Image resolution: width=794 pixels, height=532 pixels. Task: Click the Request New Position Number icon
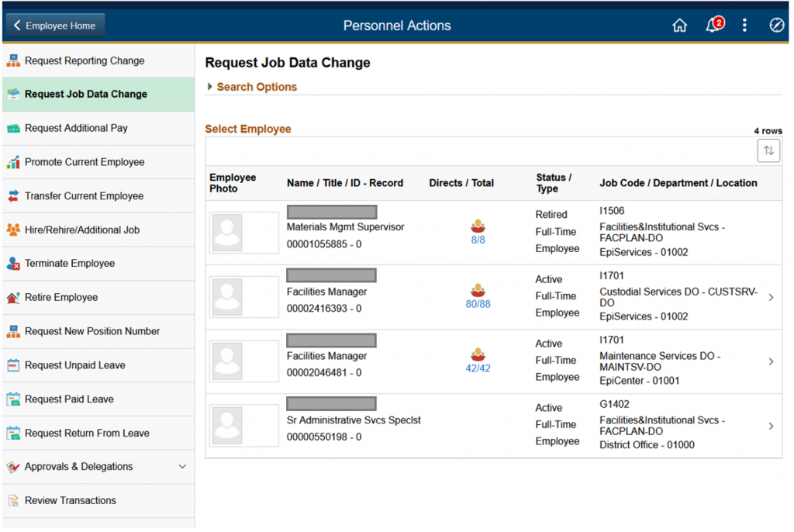pos(13,331)
